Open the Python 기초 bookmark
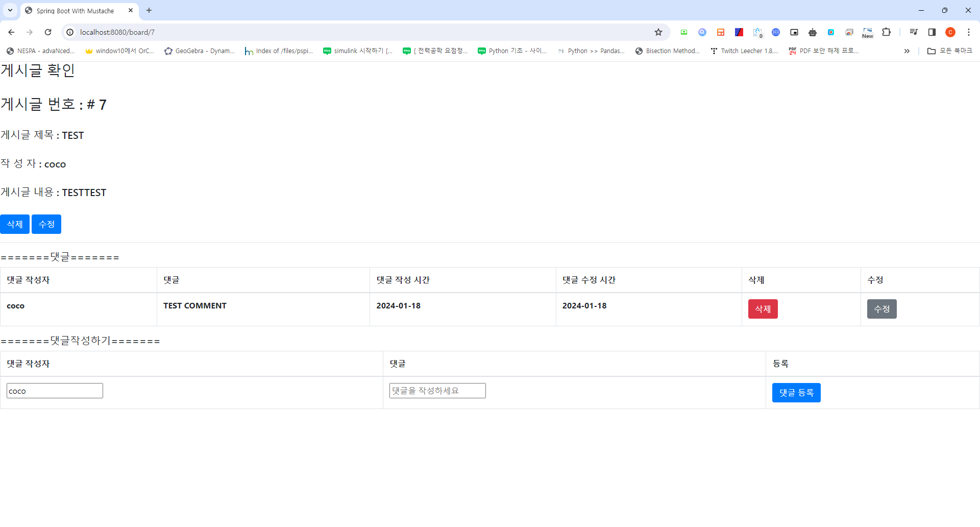 point(512,51)
